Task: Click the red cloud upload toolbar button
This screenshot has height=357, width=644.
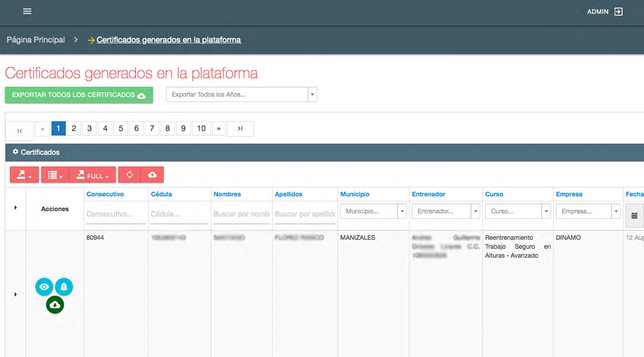Action: click(152, 175)
